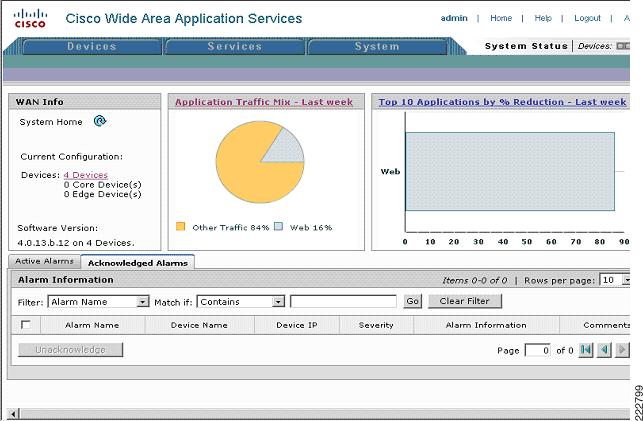Screen dimensions: 643x421
Task: Click the System Status label
Action: coord(526,46)
